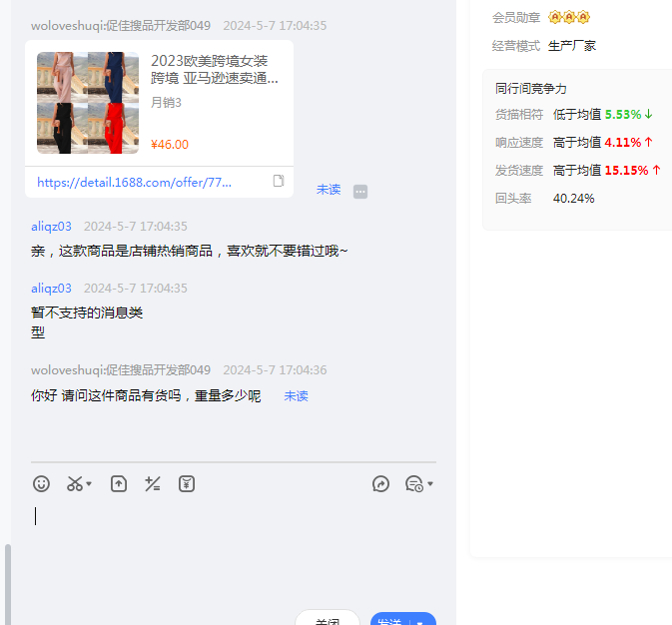Click 回头率 40.24% value

click(573, 199)
